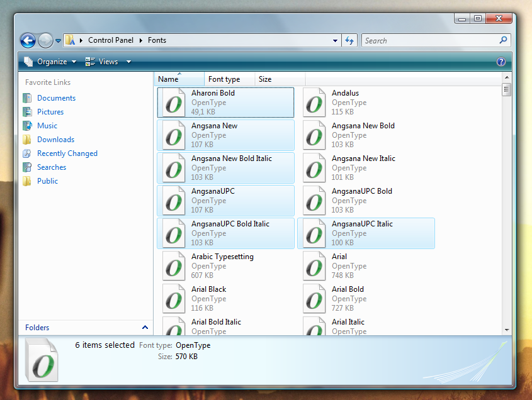Open the Views dropdown arrow
The width and height of the screenshot is (532, 400).
coord(128,62)
